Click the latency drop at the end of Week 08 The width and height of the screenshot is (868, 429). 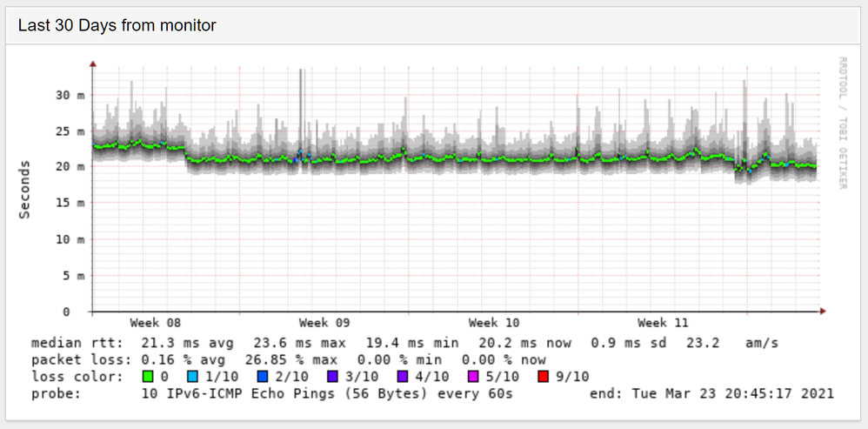click(x=186, y=152)
